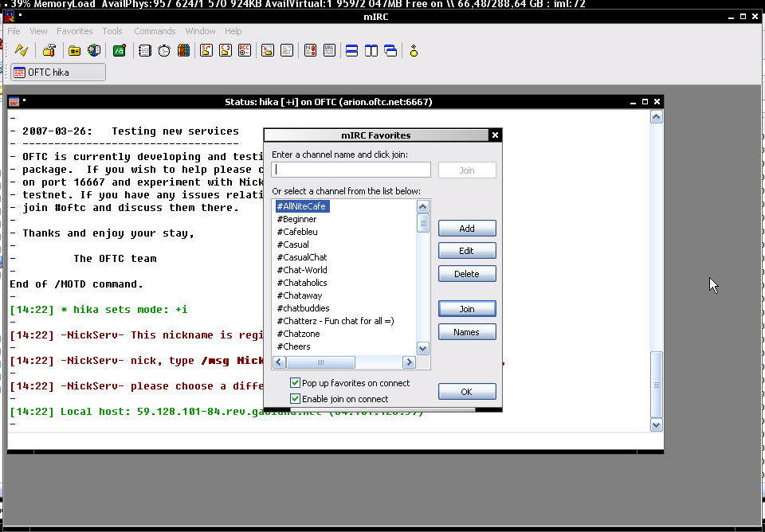Open the Scripts Editor /a icon
Image resolution: width=765 pixels, height=532 pixels.
click(119, 50)
